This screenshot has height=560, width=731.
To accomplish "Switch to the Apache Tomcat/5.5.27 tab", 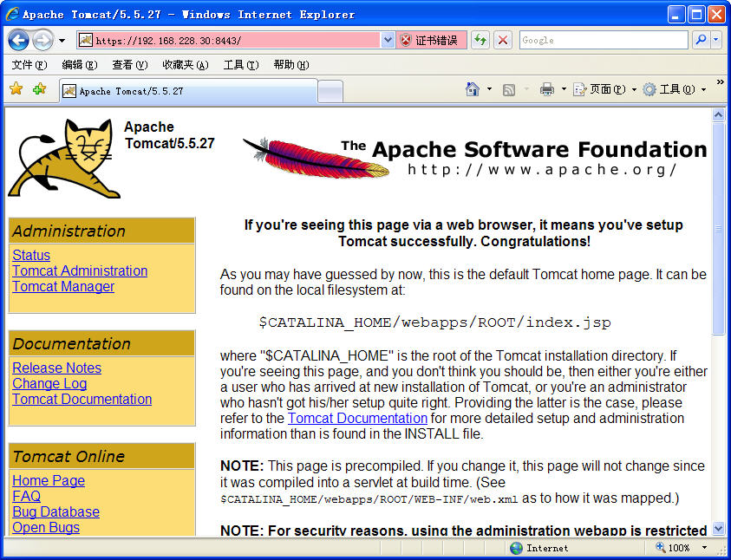I will coord(186,91).
